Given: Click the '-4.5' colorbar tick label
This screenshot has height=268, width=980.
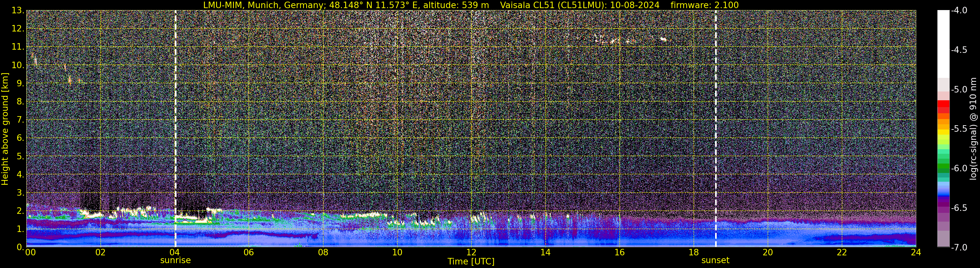Looking at the screenshot, I should (x=959, y=50).
